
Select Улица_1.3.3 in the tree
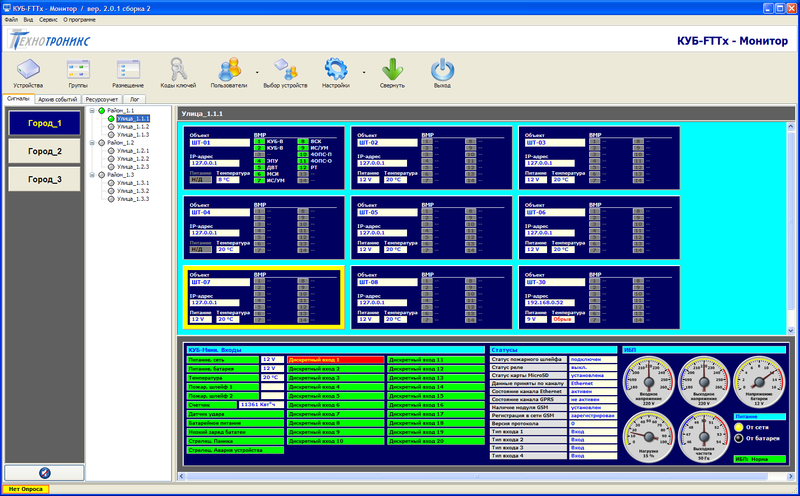(x=133, y=199)
